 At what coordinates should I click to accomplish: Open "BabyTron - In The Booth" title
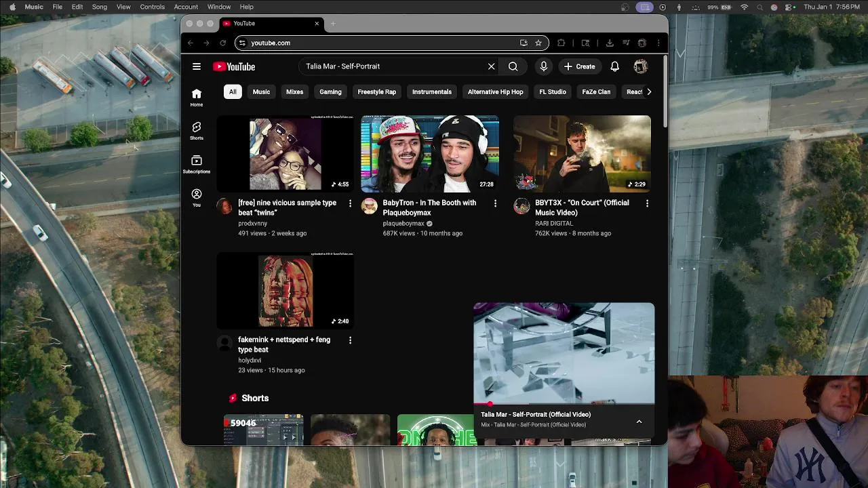tap(429, 207)
